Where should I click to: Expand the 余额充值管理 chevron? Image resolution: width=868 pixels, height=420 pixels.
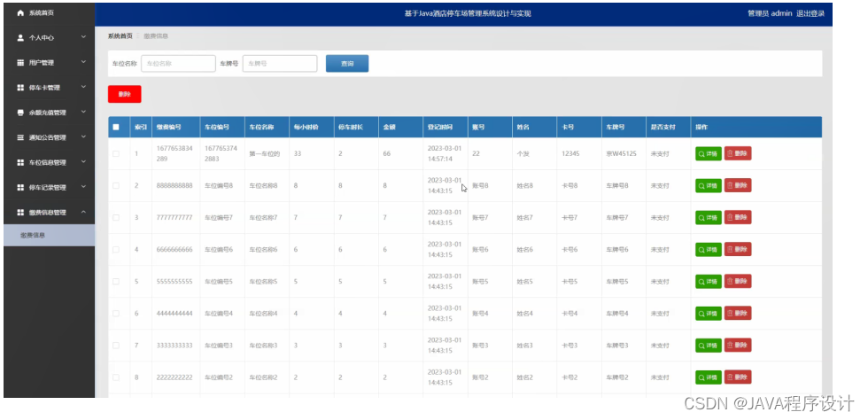tap(83, 112)
